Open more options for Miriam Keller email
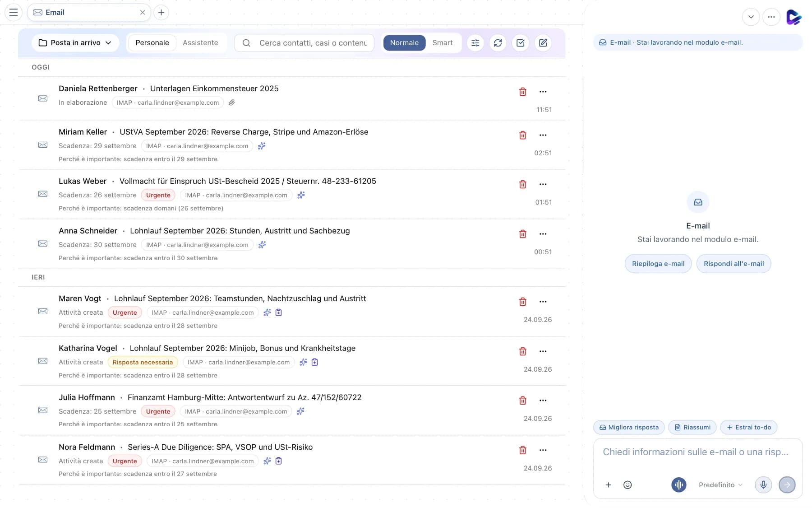This screenshot has height=508, width=812. point(543,135)
